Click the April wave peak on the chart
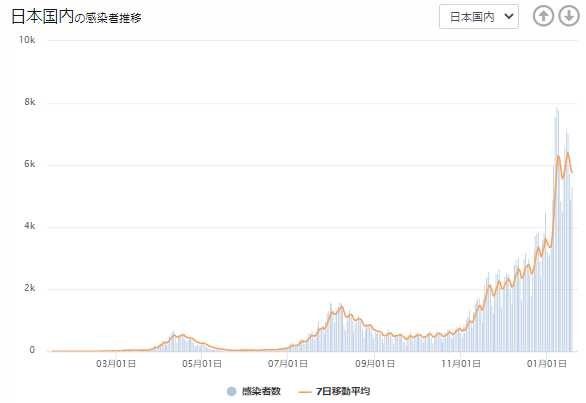The height and width of the screenshot is (403, 586). tap(183, 335)
